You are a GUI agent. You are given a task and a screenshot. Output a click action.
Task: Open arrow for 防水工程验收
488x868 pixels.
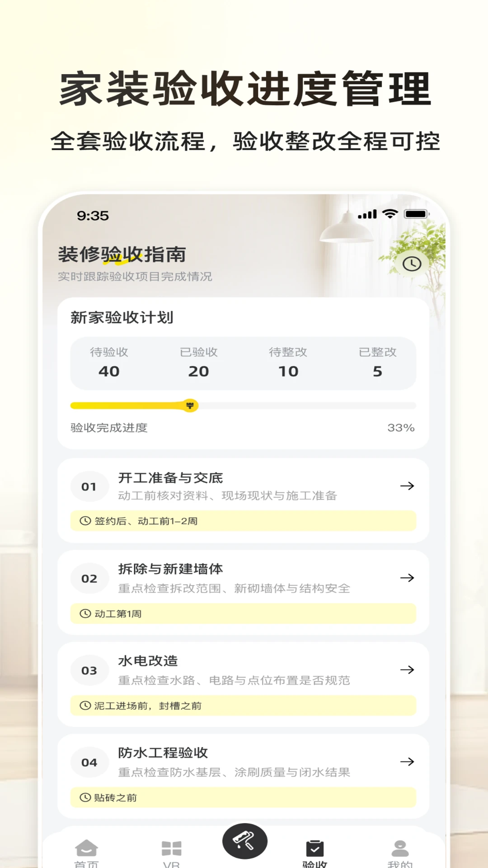407,762
